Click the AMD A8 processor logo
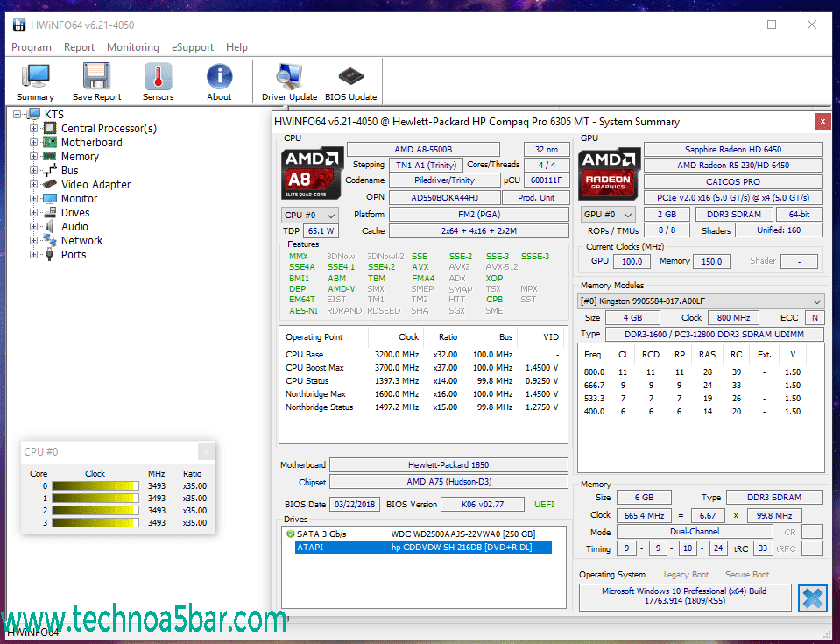This screenshot has width=840, height=644. 312,173
